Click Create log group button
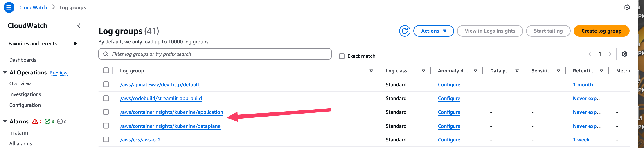 click(x=601, y=31)
